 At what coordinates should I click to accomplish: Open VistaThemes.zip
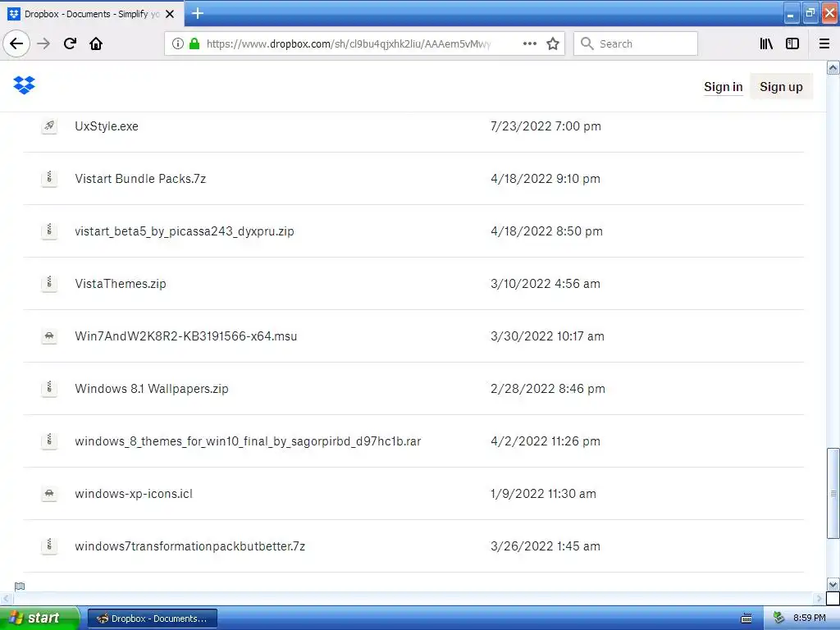pos(121,284)
